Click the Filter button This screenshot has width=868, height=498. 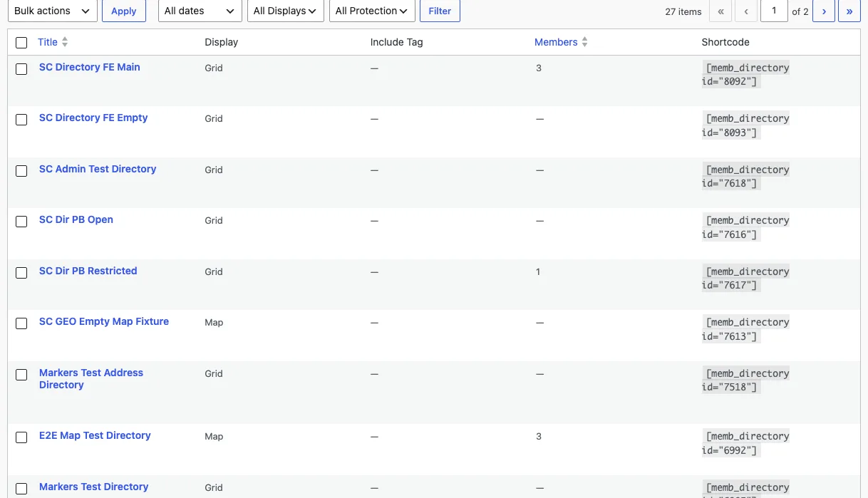(440, 11)
